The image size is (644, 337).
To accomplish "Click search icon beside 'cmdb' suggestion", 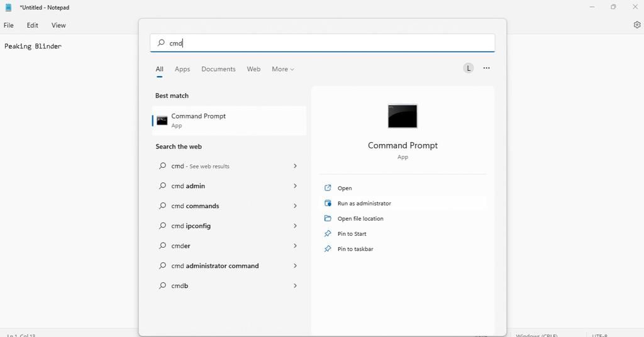I will point(163,285).
